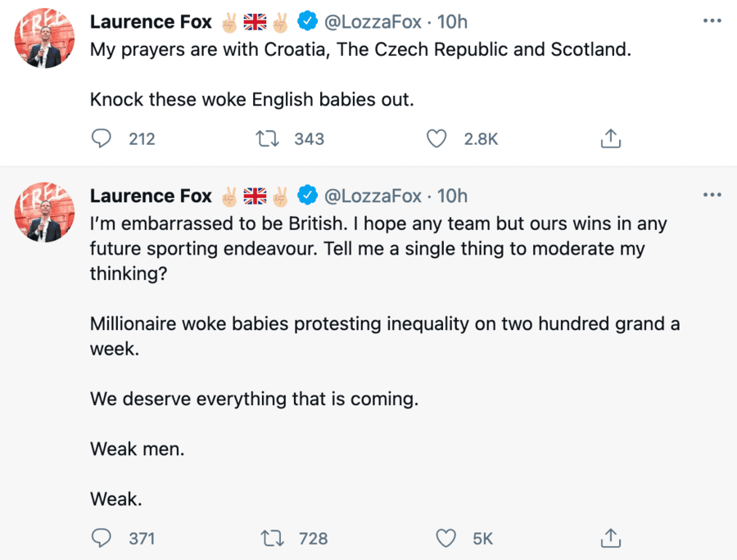Like the 'woke English babies' tweet
737x560 pixels.
pyautogui.click(x=438, y=139)
